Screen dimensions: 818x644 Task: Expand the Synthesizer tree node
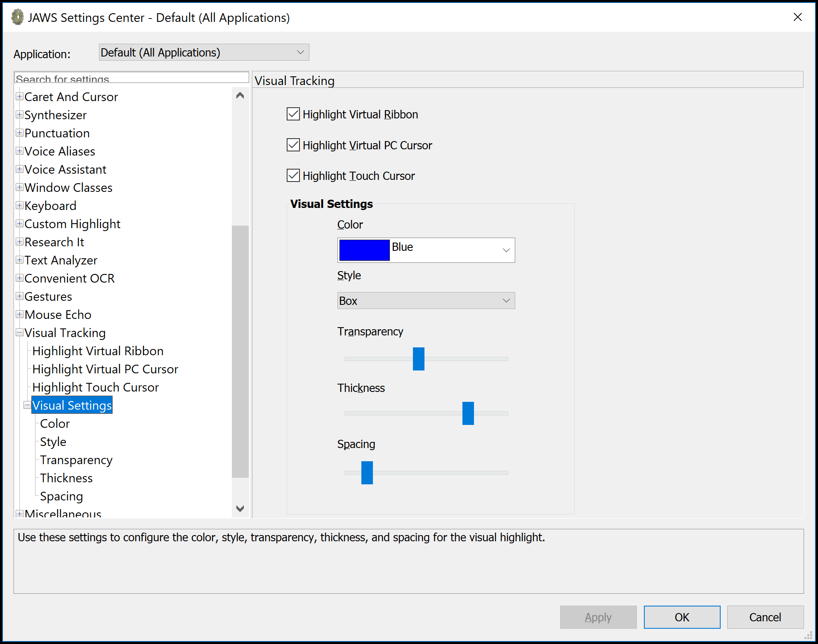coord(19,115)
